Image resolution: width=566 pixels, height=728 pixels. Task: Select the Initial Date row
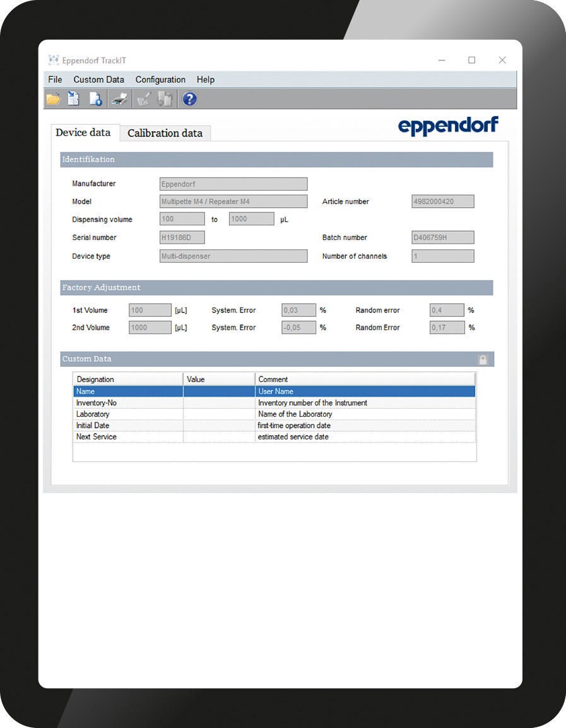[x=274, y=426]
